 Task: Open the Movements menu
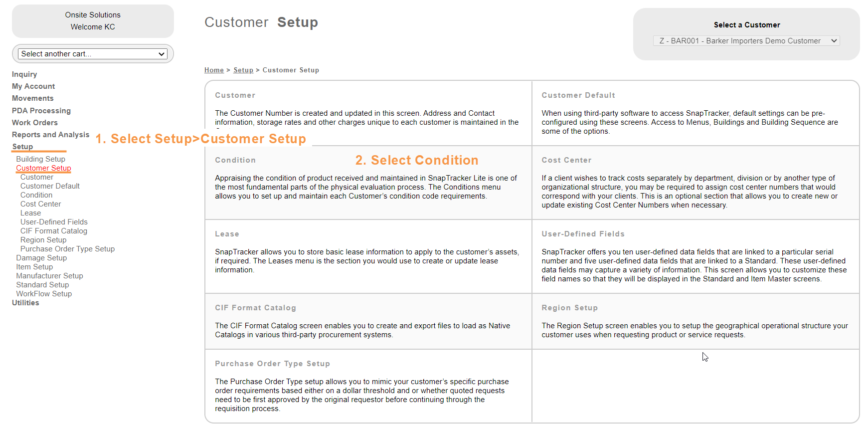point(33,98)
